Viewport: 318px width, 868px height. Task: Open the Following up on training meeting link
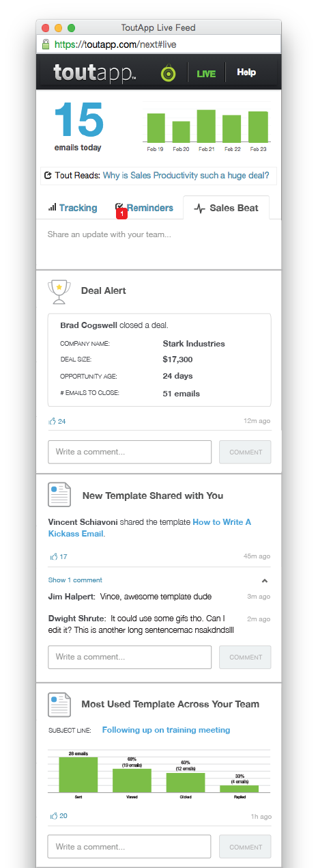pyautogui.click(x=166, y=730)
